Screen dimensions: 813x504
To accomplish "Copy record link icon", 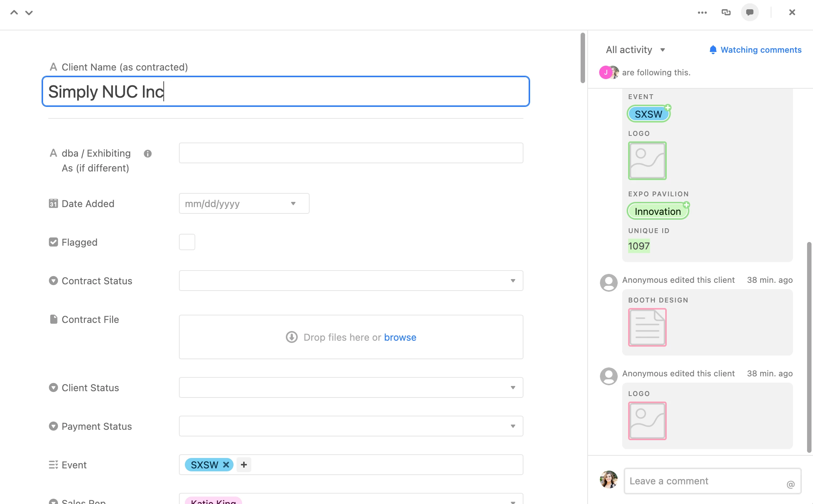I will point(726,13).
